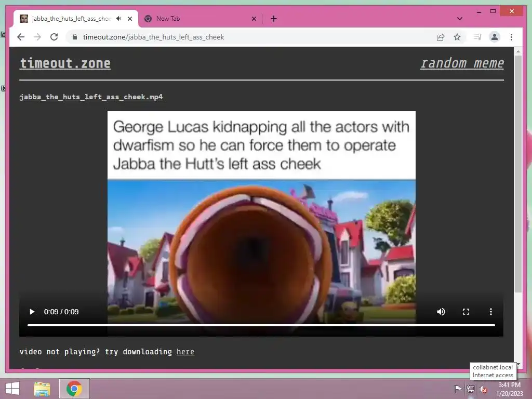This screenshot has width=532, height=399.
Task: View site information via the padlock icon
Action: (75, 37)
